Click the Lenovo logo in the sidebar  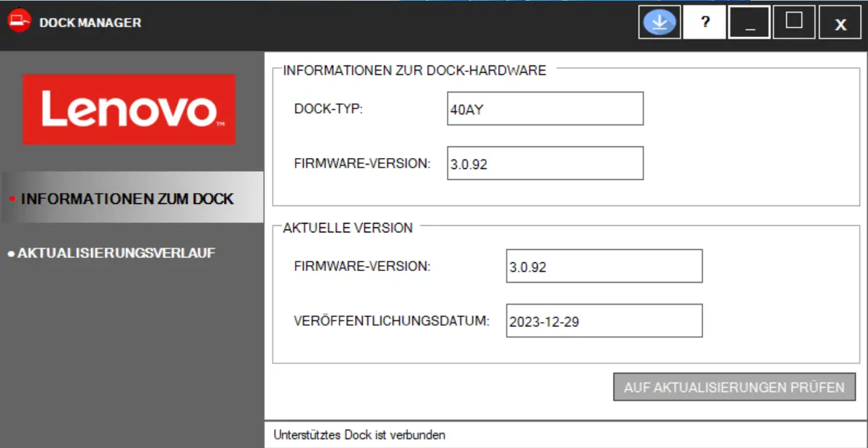[129, 109]
